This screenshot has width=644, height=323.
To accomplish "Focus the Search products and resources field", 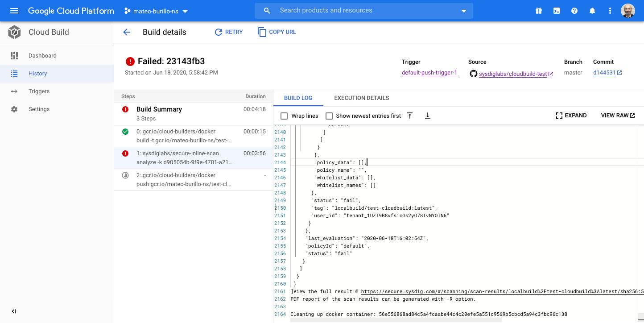I will [x=363, y=11].
